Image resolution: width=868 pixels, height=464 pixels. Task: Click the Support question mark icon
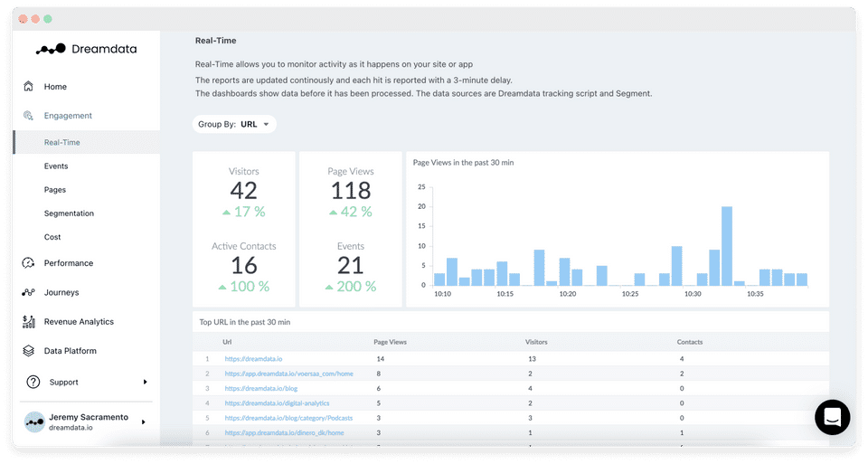coord(33,382)
